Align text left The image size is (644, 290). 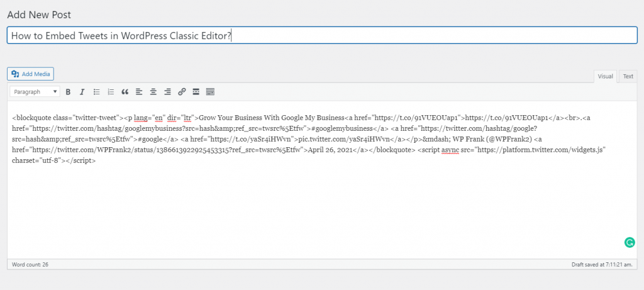tap(139, 92)
